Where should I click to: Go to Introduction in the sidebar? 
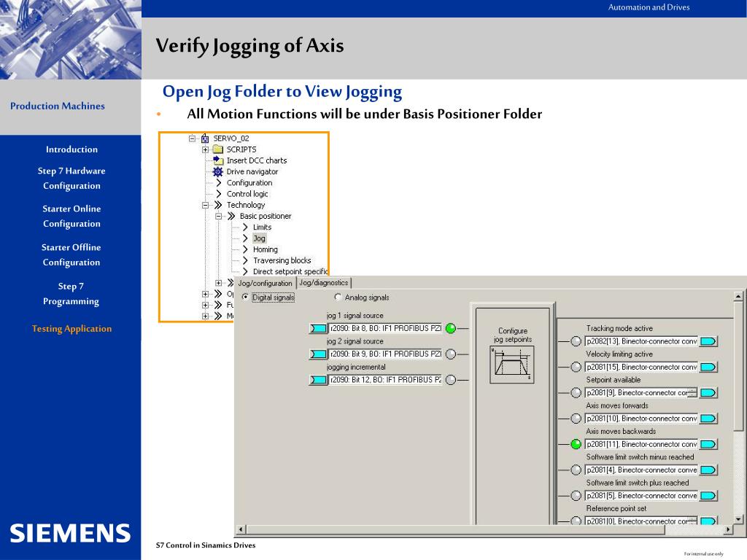tap(71, 149)
